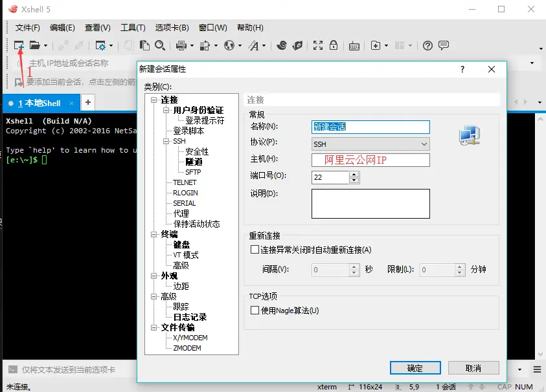Viewport: 546px width, 392px height.
Task: Launch Xftp from the swirl toolbar icon
Action: tap(282, 45)
